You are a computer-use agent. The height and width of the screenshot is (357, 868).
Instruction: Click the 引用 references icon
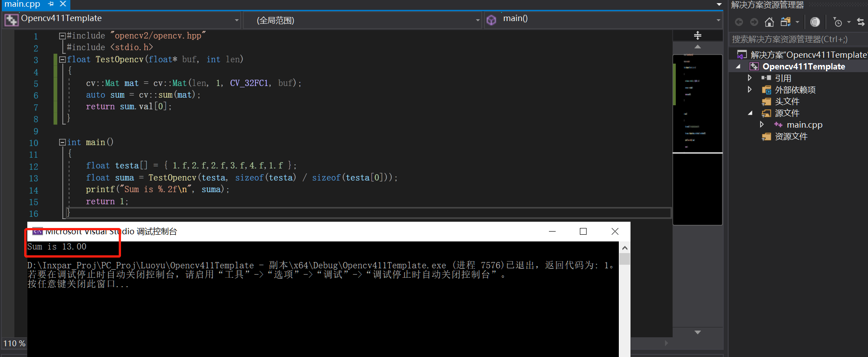[766, 78]
